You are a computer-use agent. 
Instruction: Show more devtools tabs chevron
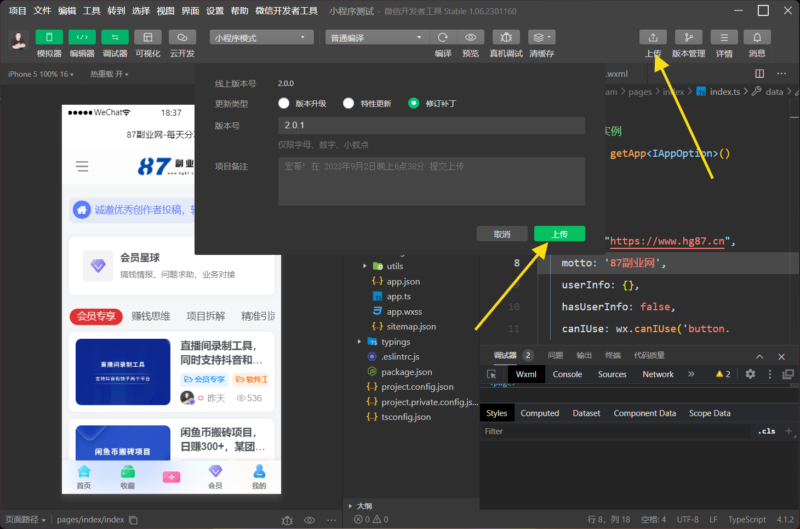point(691,374)
